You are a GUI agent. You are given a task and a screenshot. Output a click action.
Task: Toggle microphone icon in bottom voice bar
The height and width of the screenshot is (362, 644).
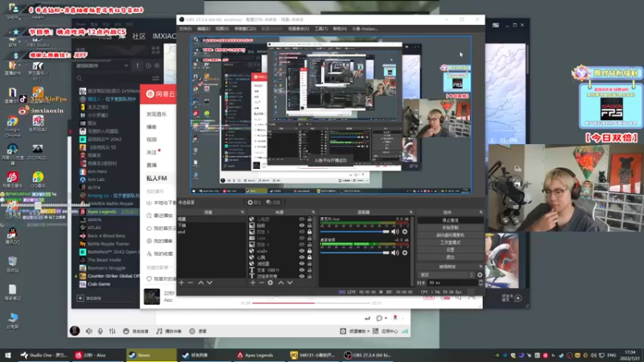(x=101, y=331)
